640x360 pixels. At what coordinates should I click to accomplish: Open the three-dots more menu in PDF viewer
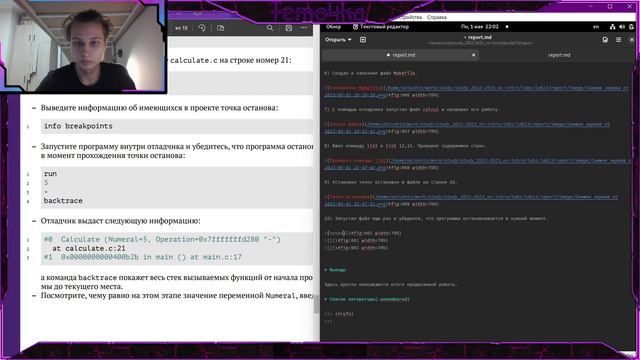coord(304,28)
